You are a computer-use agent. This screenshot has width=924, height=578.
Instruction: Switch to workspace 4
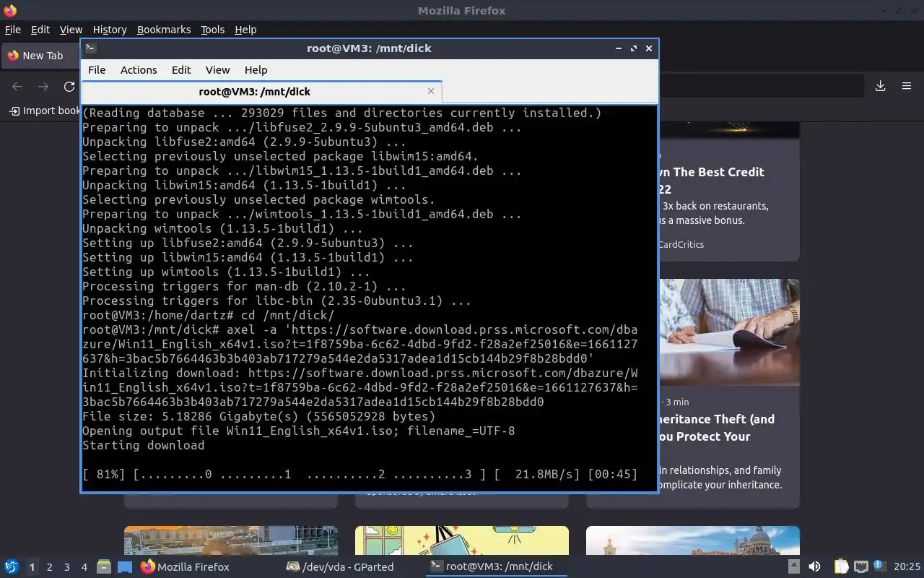[84, 567]
